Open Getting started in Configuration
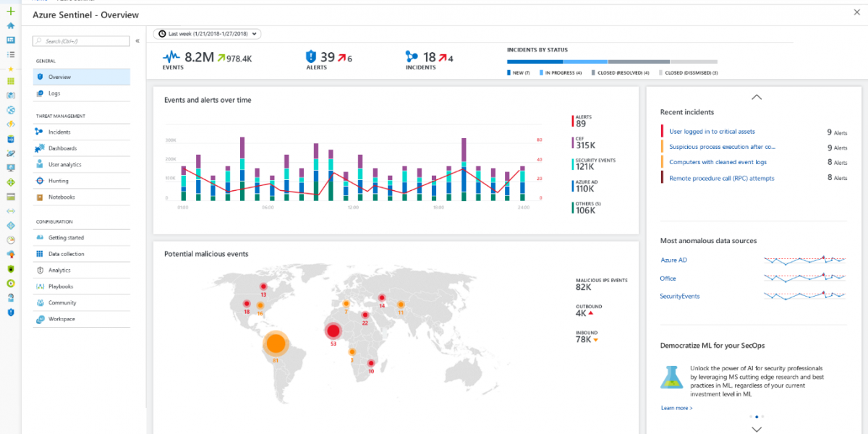This screenshot has height=434, width=868. point(82,237)
